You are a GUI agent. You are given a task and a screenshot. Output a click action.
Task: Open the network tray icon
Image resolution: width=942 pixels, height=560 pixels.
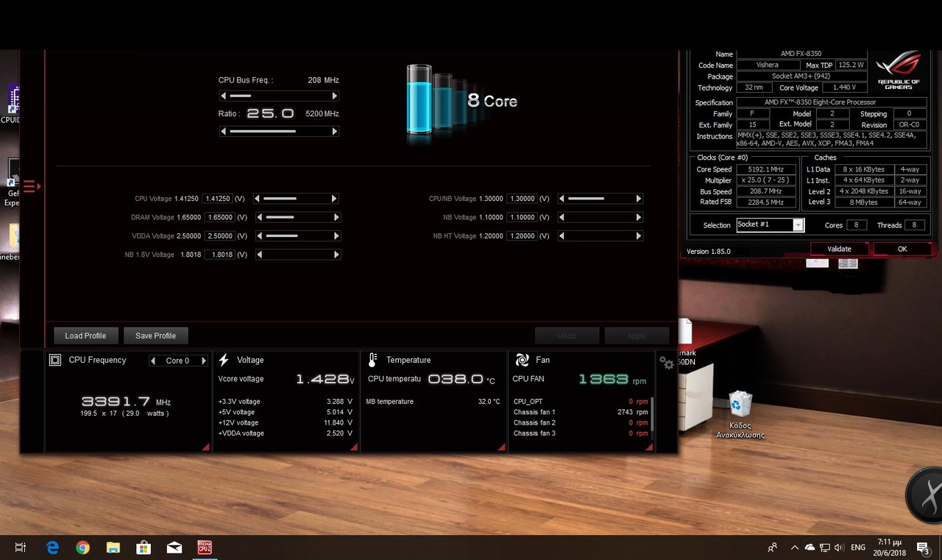825,547
